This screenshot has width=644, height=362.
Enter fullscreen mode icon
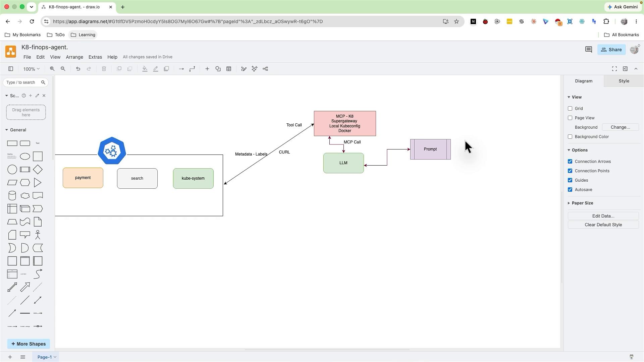pyautogui.click(x=614, y=69)
